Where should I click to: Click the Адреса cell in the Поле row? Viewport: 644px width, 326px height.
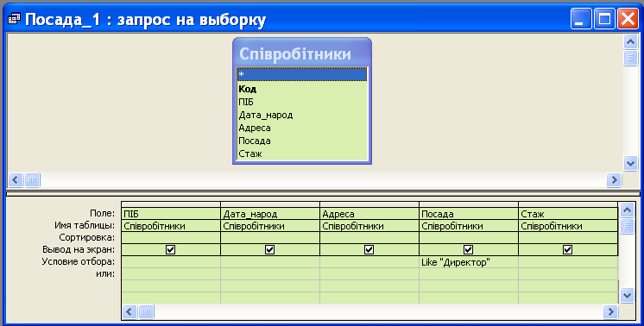[369, 214]
